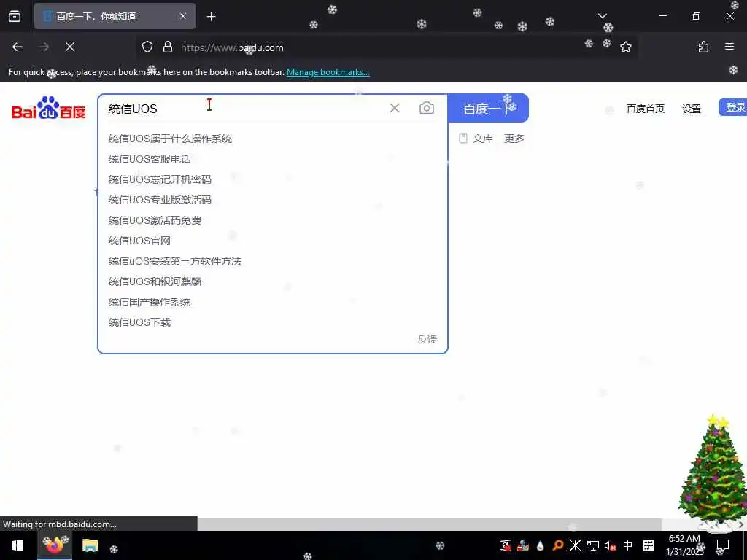Choose suggestion 统信国产操作系统
The height and width of the screenshot is (560, 747).
click(273, 303)
